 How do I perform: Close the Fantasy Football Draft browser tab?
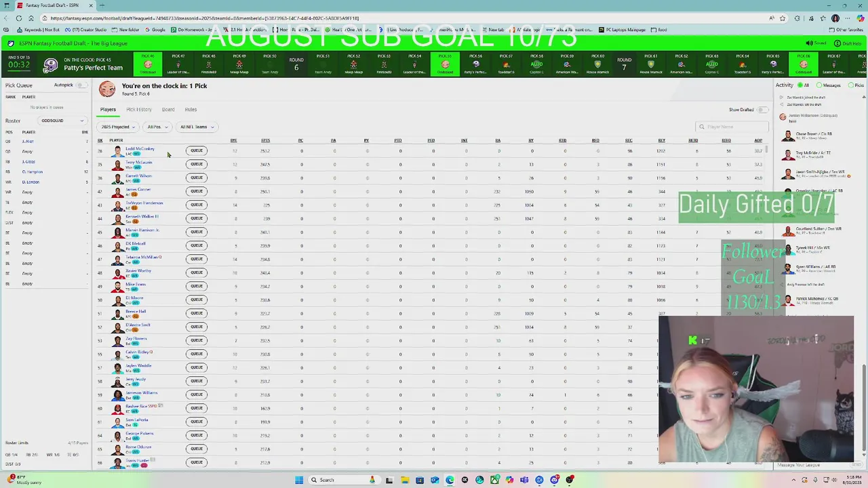click(x=90, y=5)
